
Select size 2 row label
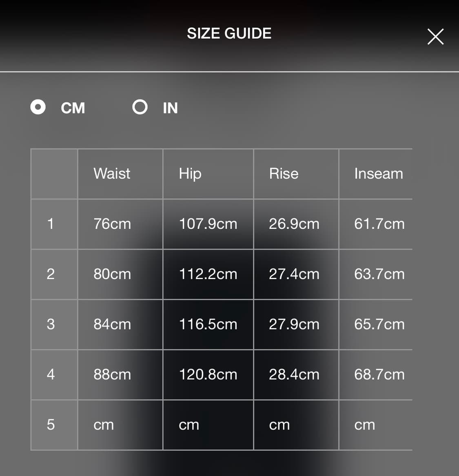(51, 274)
